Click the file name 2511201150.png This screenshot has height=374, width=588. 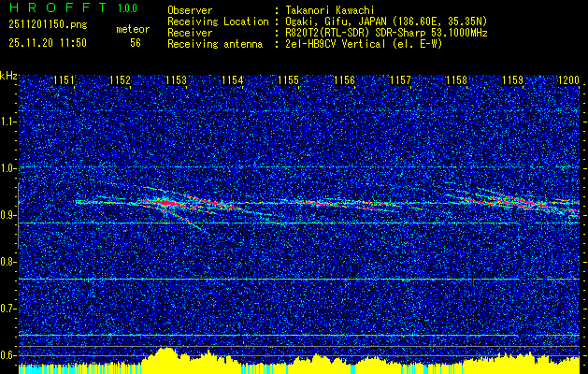pos(48,25)
